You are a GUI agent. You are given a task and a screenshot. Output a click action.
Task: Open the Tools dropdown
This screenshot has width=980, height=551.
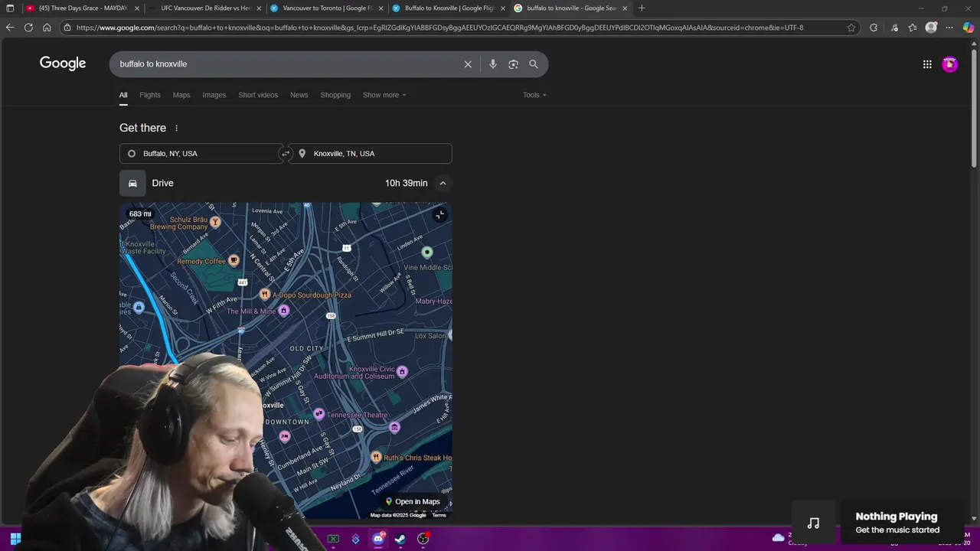tap(534, 95)
